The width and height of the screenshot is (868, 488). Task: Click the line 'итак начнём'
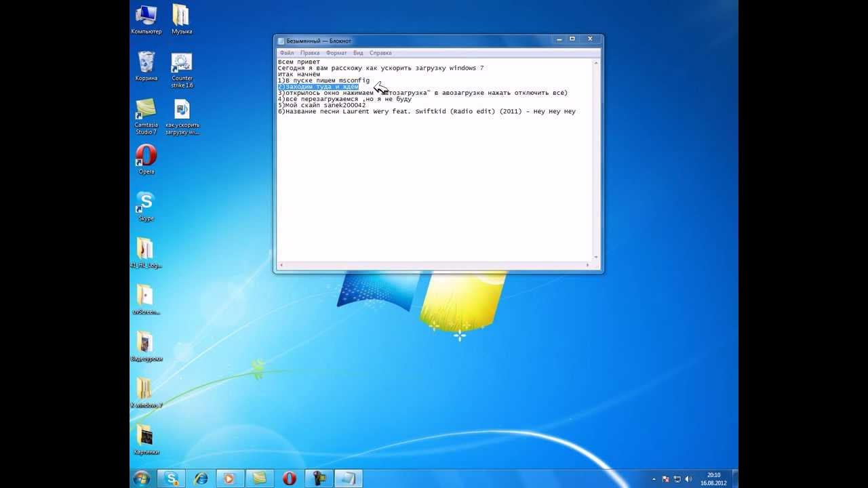[x=299, y=75]
